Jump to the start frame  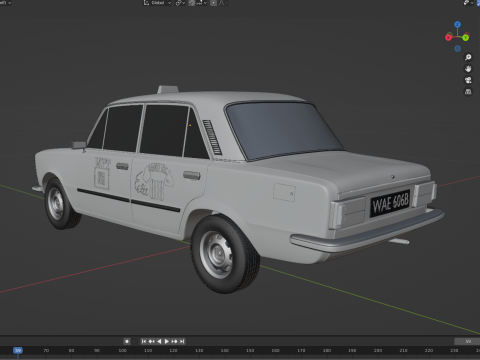pyautogui.click(x=144, y=341)
